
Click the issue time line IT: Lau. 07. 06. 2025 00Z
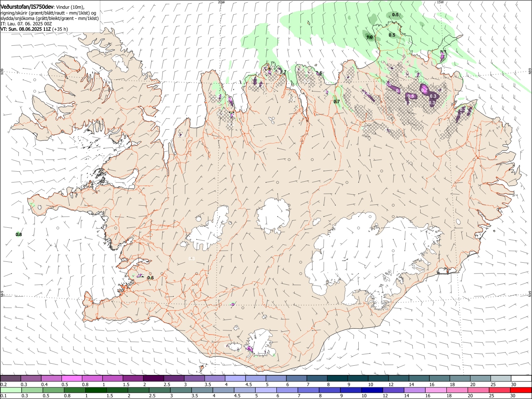26,24
